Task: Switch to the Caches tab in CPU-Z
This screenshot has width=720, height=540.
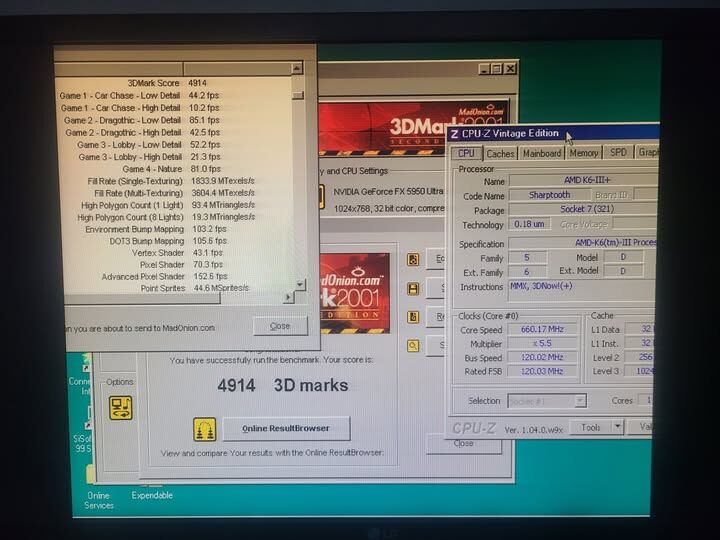Action: tap(500, 153)
